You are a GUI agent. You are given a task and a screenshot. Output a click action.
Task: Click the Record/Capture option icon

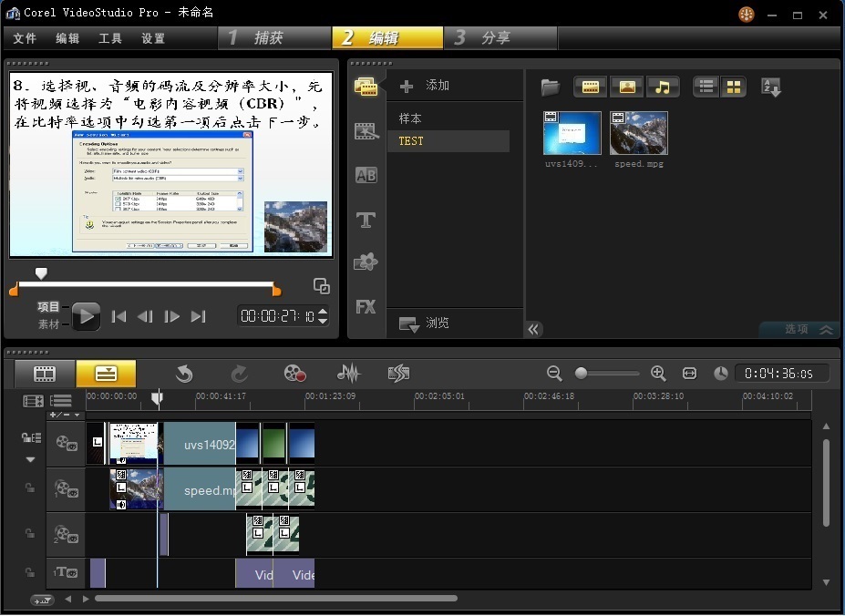[294, 373]
